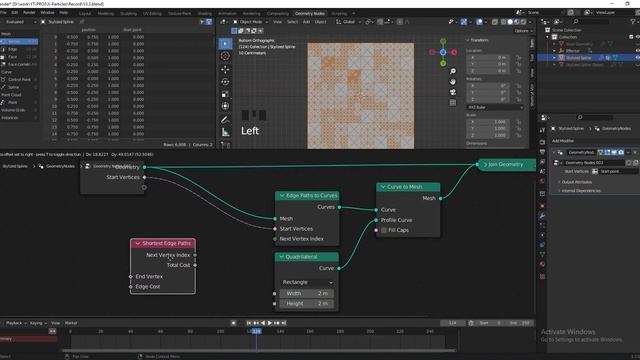Toggle visibility eye of Collection in outliner

click(637, 37)
